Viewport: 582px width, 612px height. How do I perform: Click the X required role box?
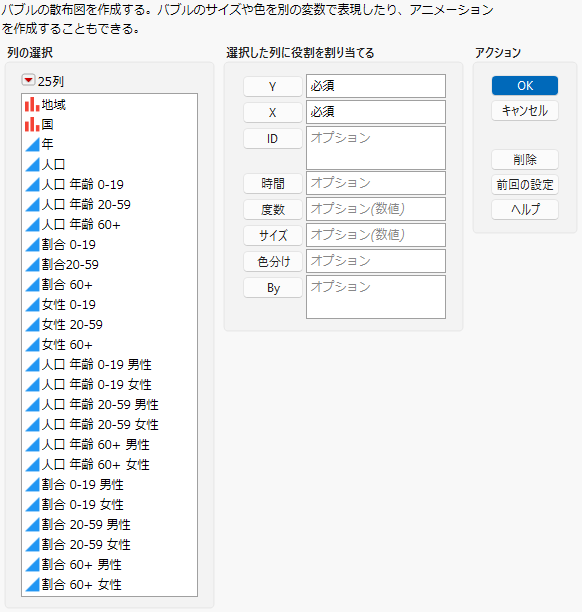click(376, 112)
